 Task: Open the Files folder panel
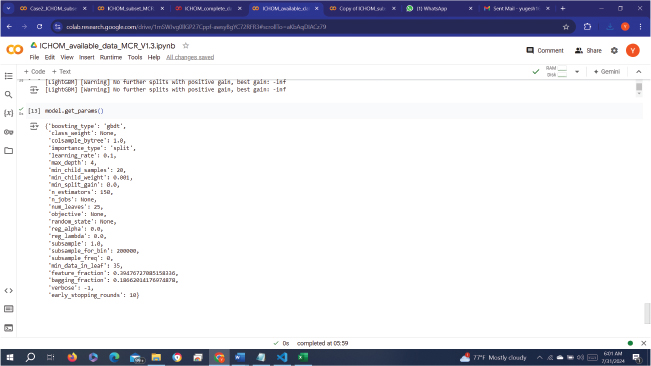(x=8, y=151)
